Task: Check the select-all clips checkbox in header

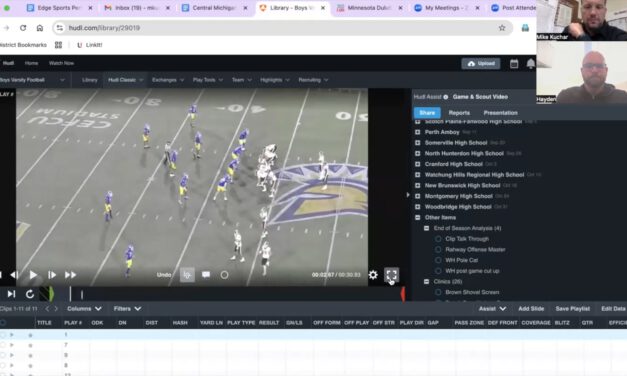Action: click(x=3, y=323)
